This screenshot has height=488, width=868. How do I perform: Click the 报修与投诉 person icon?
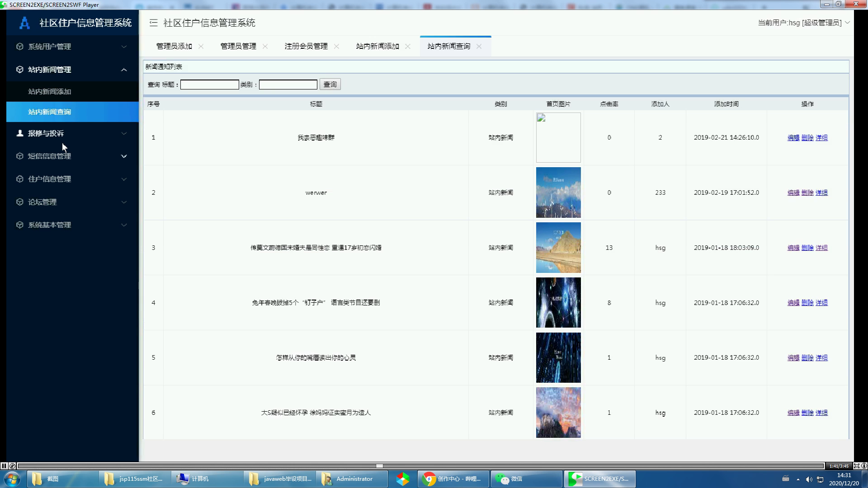pos(19,133)
